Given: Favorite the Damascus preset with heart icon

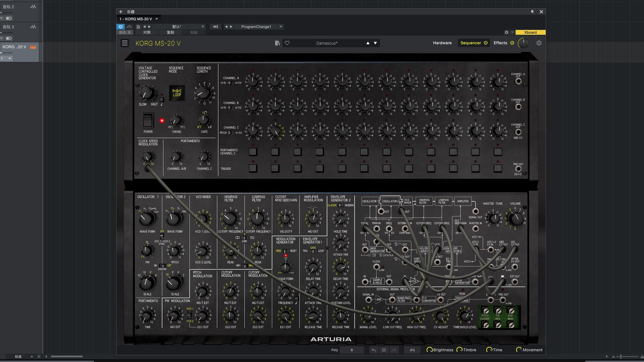Looking at the screenshot, I should [287, 43].
